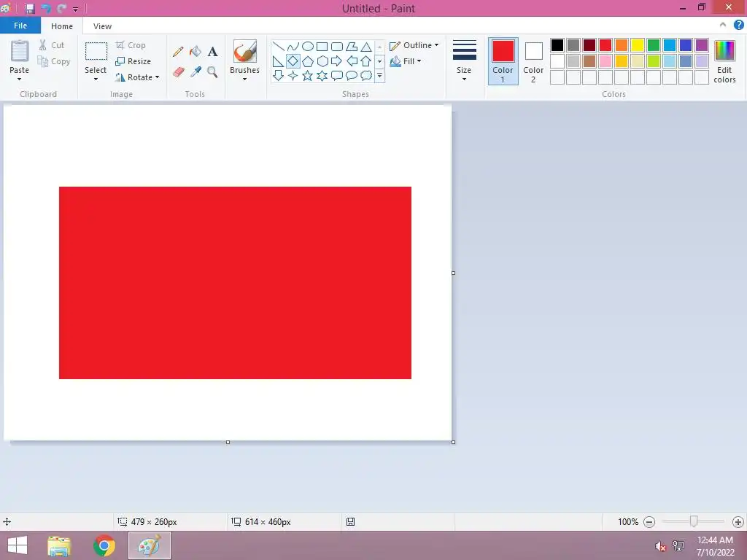Expand the Shapes gallery more arrow
747x560 pixels.
(x=379, y=75)
